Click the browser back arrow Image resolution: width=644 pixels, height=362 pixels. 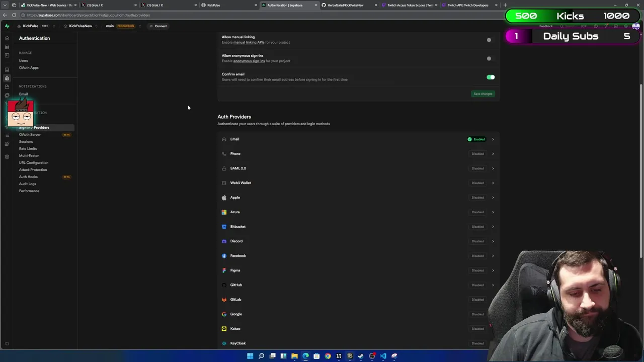point(5,15)
